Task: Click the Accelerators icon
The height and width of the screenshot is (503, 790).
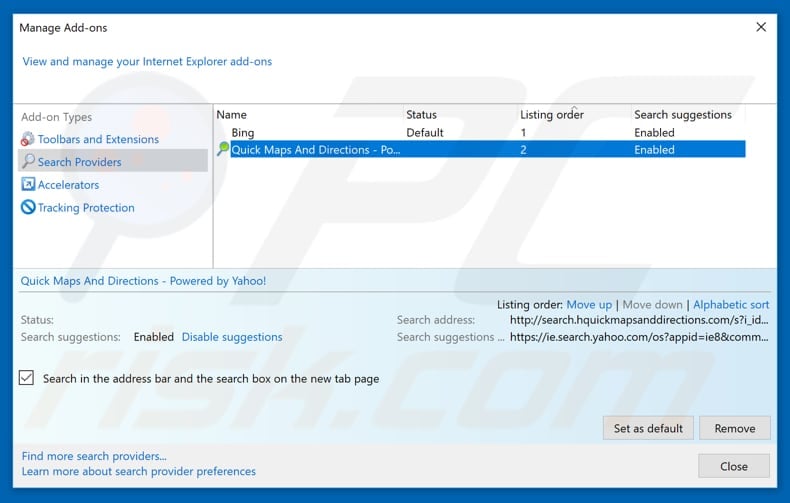Action: coord(28,184)
